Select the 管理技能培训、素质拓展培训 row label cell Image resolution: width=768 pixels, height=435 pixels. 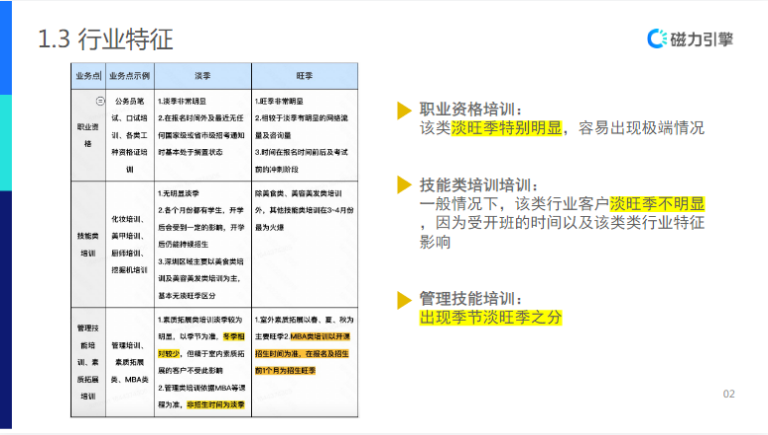pyautogui.click(x=88, y=362)
